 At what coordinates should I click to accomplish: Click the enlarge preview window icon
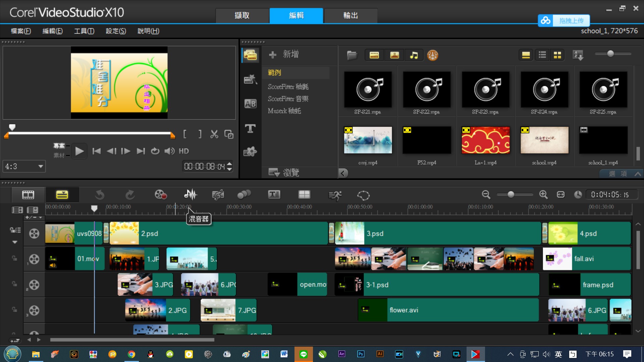[229, 134]
